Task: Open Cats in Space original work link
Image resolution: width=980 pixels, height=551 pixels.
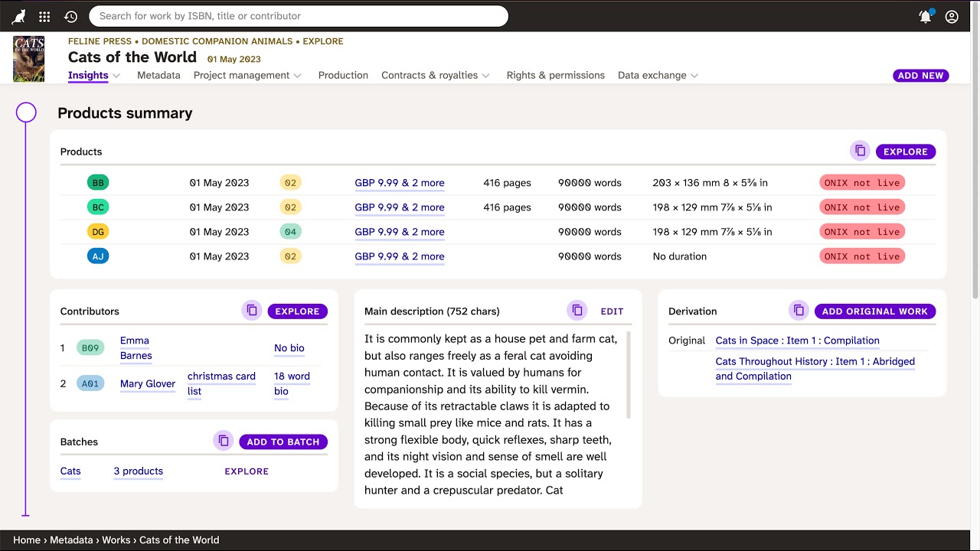Action: (x=797, y=341)
